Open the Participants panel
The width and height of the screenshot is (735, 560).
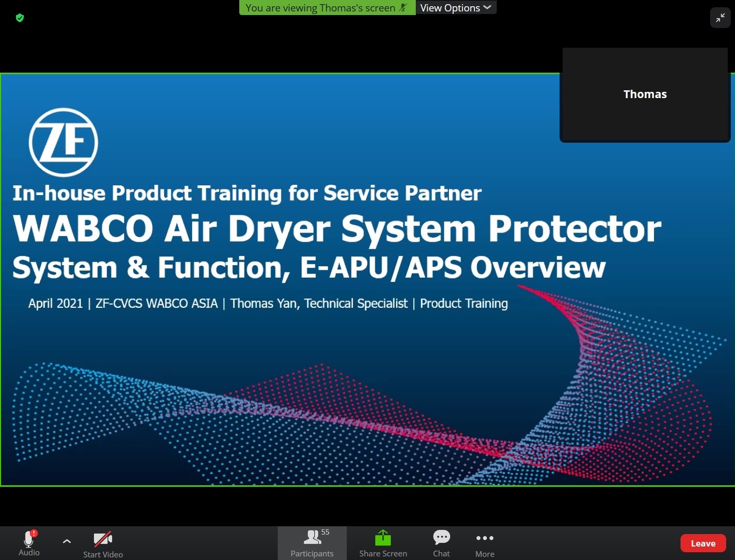(x=312, y=543)
